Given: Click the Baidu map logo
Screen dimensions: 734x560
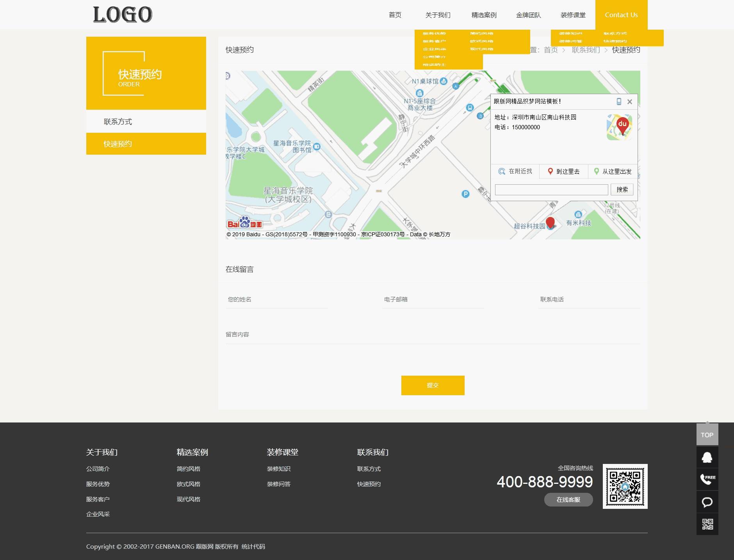Looking at the screenshot, I should tap(245, 222).
